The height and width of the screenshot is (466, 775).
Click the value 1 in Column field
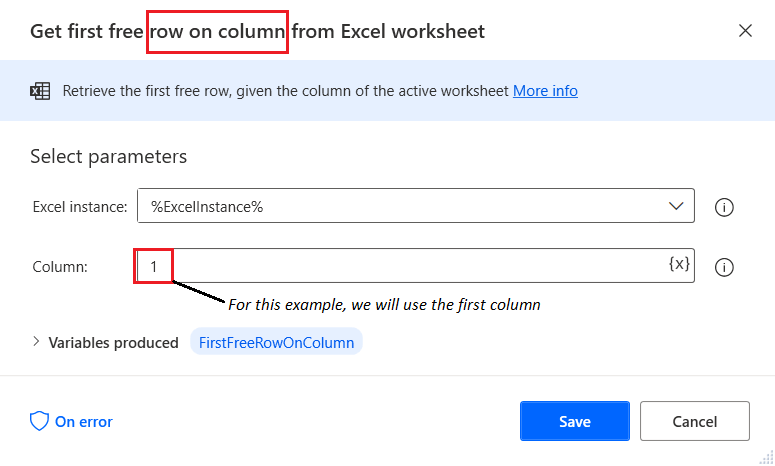tap(154, 267)
